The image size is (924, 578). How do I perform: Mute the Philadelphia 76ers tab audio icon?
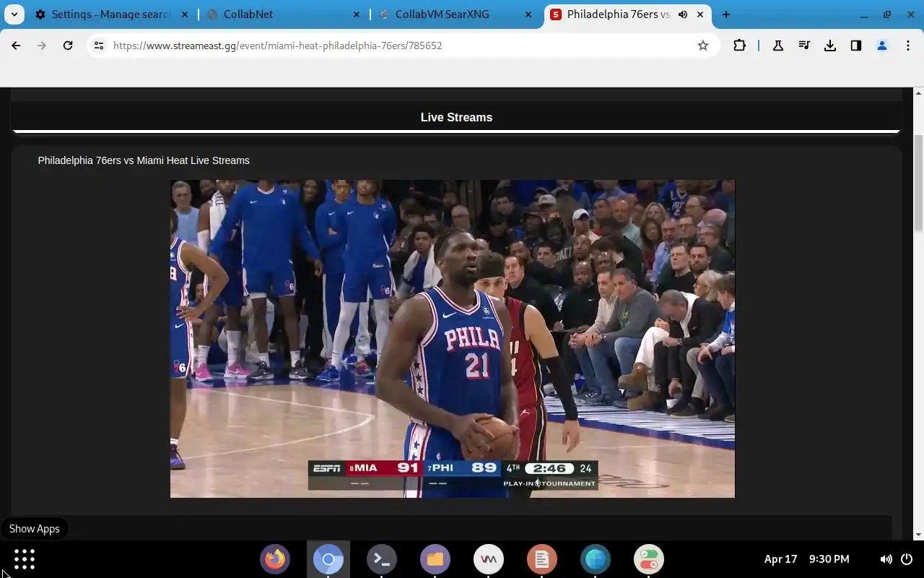(x=683, y=14)
